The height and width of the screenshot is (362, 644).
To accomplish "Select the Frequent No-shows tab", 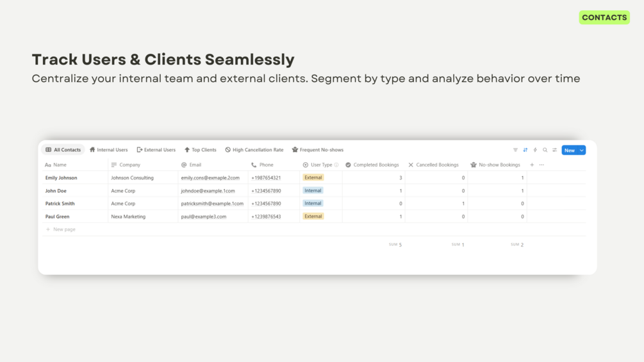I will click(318, 150).
